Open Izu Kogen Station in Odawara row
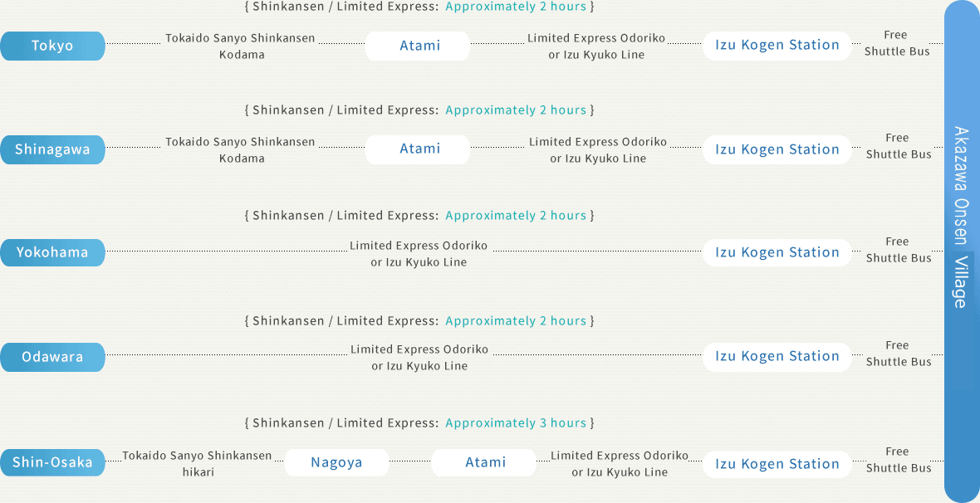This screenshot has width=980, height=503. pyautogui.click(x=777, y=357)
